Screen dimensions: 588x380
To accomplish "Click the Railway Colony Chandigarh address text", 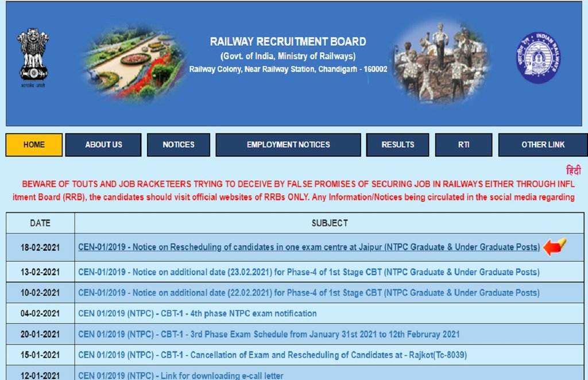I will pos(288,69).
